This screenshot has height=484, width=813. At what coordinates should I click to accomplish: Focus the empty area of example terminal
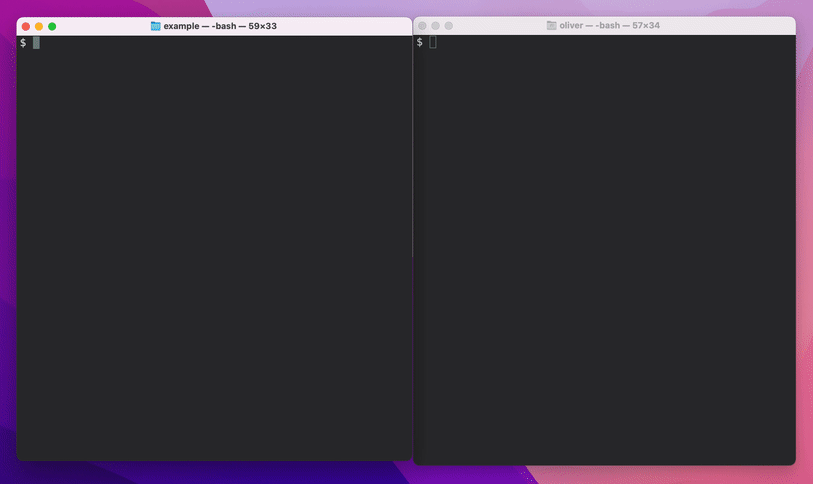(x=212, y=250)
